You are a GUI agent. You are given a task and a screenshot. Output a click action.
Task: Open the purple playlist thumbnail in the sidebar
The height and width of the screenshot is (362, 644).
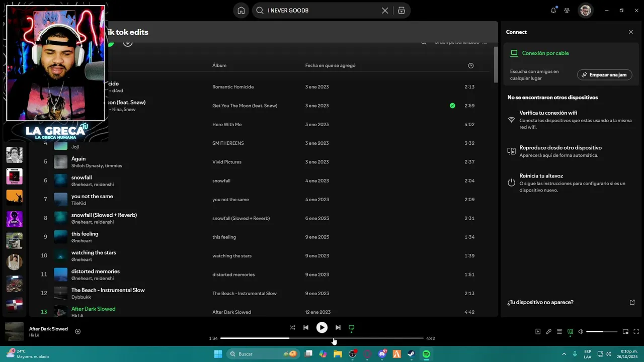(x=14, y=219)
